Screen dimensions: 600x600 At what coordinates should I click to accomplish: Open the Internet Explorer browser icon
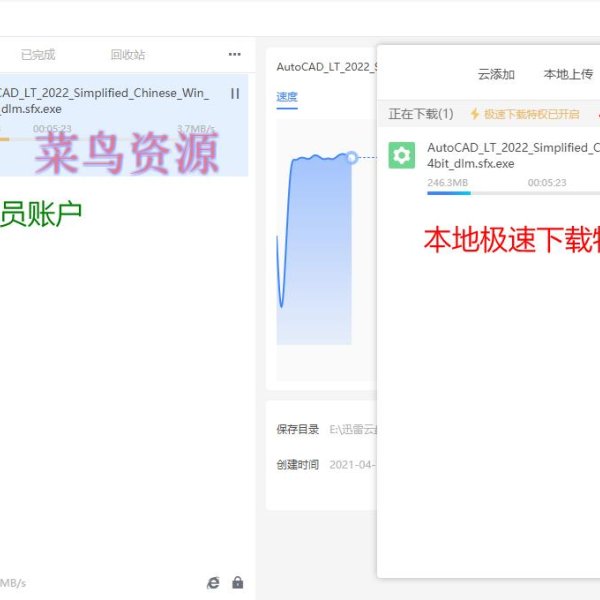point(213,582)
